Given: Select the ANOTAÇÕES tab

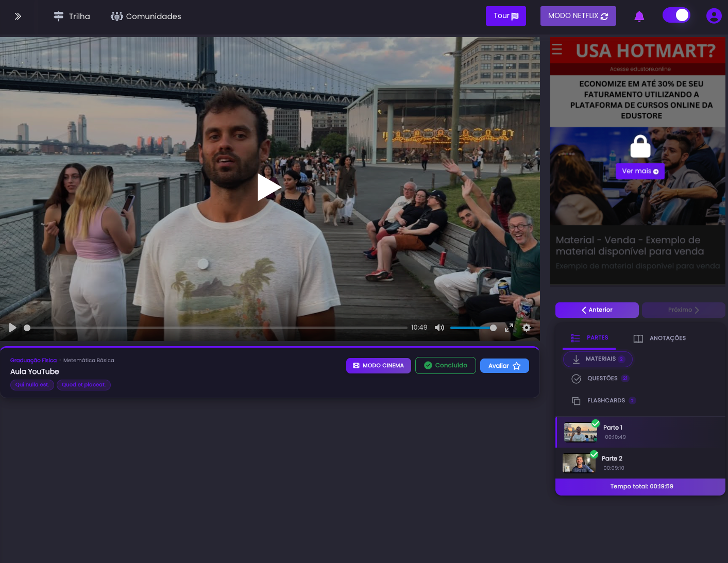Looking at the screenshot, I should pyautogui.click(x=659, y=338).
